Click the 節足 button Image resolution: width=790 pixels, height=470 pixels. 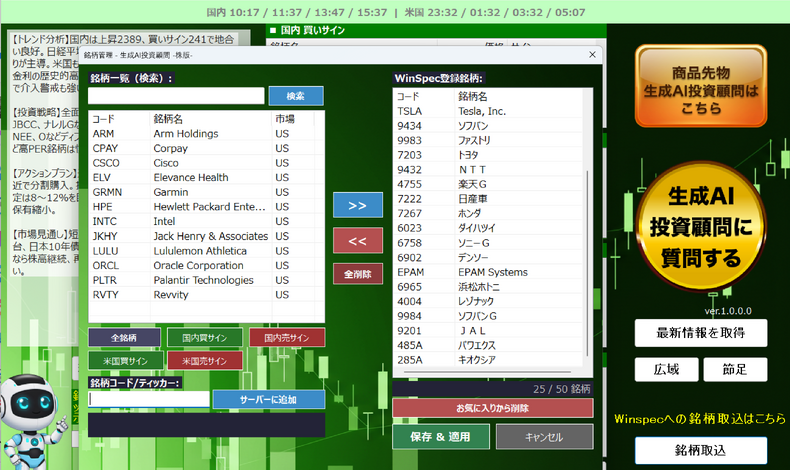(x=735, y=370)
